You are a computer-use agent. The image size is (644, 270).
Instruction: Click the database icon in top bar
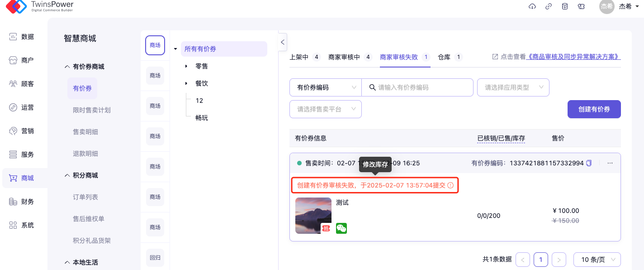click(x=565, y=6)
